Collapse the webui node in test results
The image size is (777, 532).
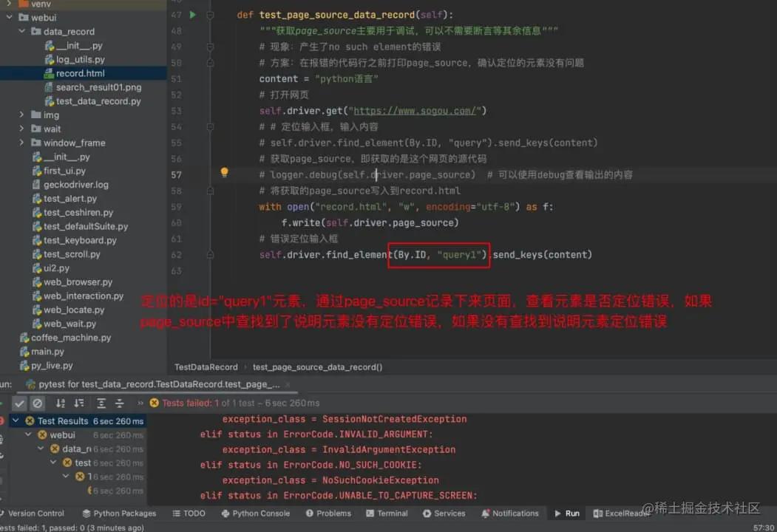[28, 435]
